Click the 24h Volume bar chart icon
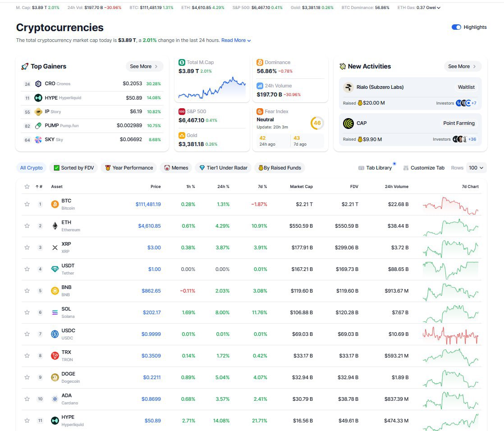This screenshot has width=504, height=431. 260,86
